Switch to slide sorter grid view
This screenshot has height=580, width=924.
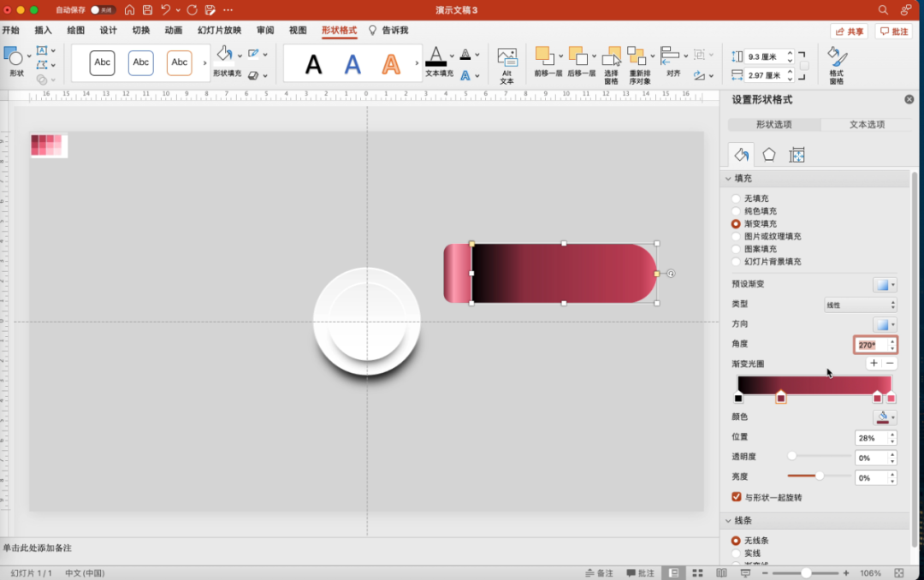[698, 573]
